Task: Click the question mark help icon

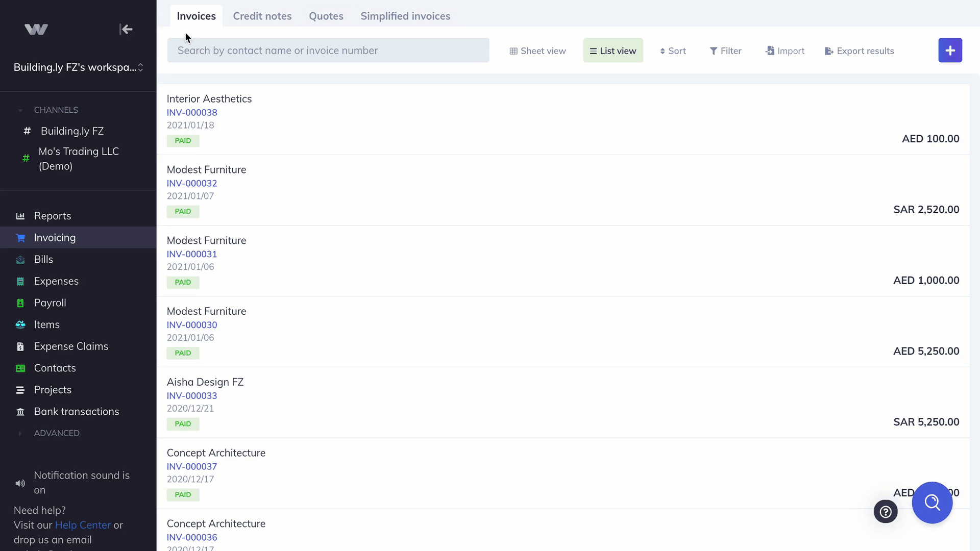Action: (x=886, y=511)
